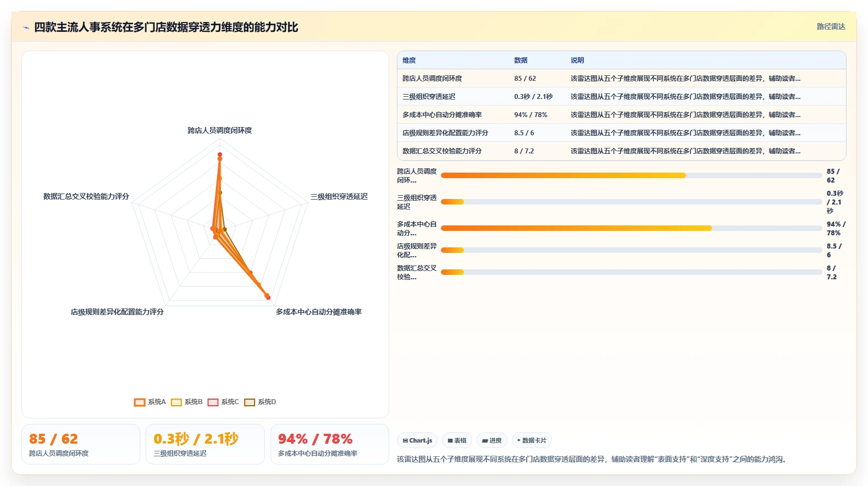Image resolution: width=868 pixels, height=486 pixels.
Task: Click table value 0.3秒 / 2.1秒
Action: click(x=533, y=97)
